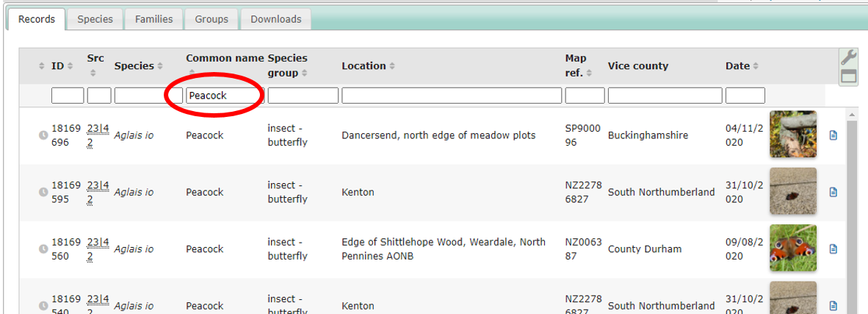
Task: Switch to the Species tab
Action: pyautogui.click(x=95, y=19)
